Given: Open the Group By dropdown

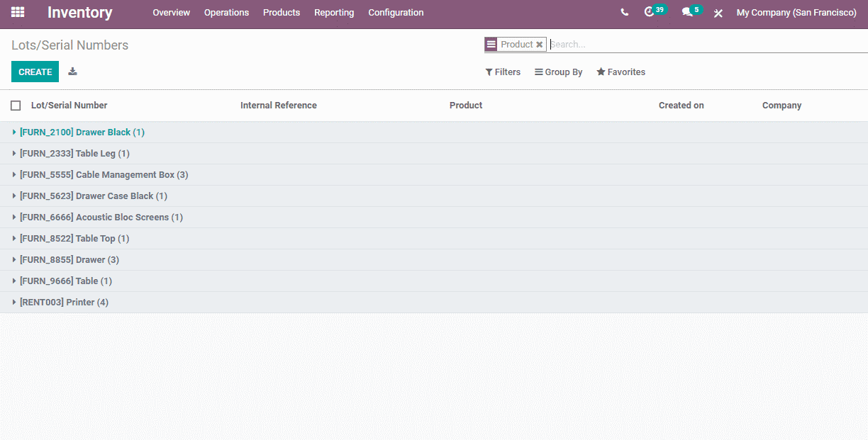Looking at the screenshot, I should coord(559,72).
